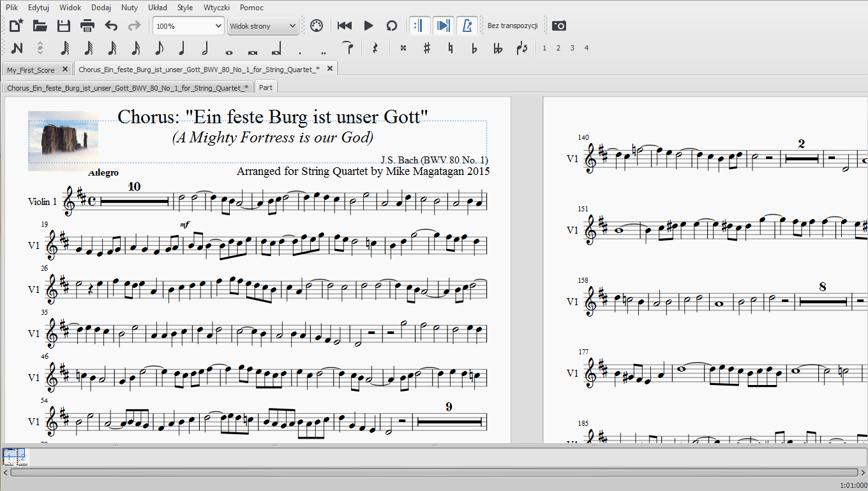Create a new score
The width and height of the screenshot is (868, 491).
[16, 26]
